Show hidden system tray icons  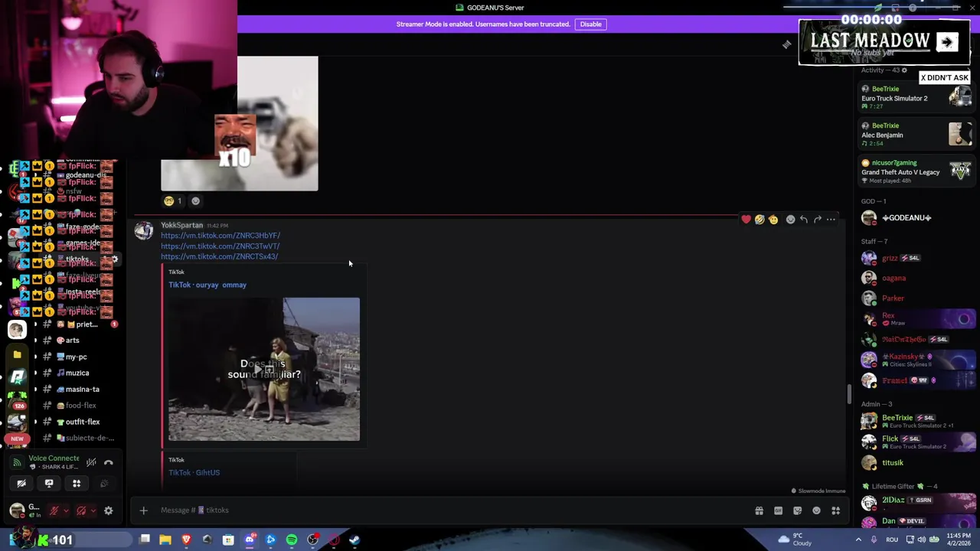point(857,540)
